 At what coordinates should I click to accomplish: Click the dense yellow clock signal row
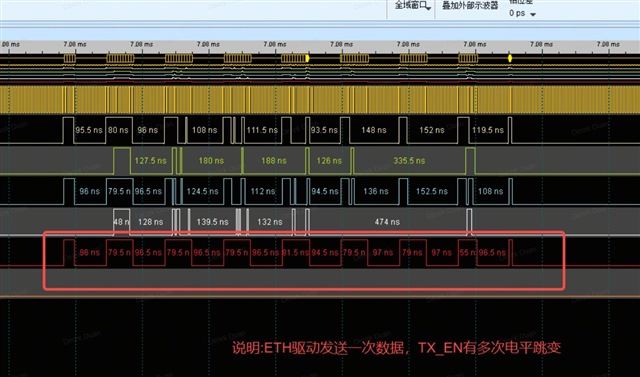click(320, 100)
